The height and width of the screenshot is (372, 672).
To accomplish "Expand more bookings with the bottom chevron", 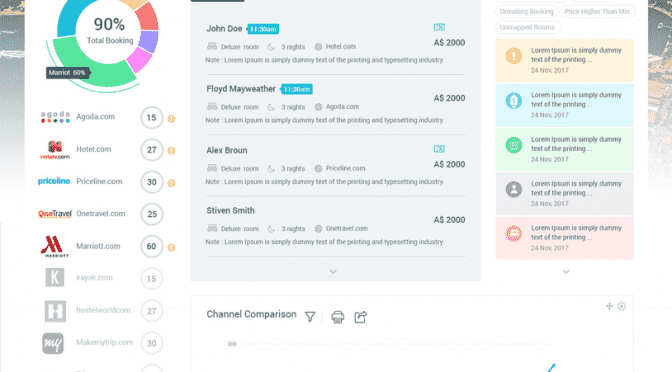I will pos(333,272).
